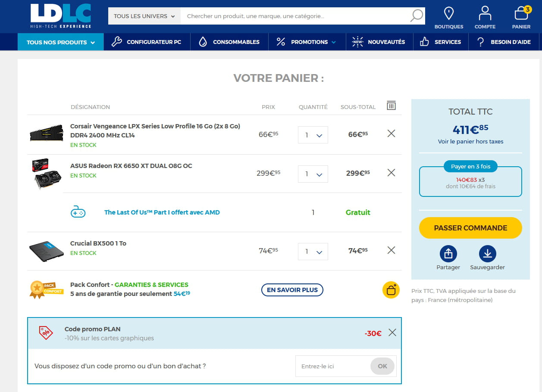The height and width of the screenshot is (392, 542).
Task: Click the magnifying glass search icon
Action: point(417,16)
